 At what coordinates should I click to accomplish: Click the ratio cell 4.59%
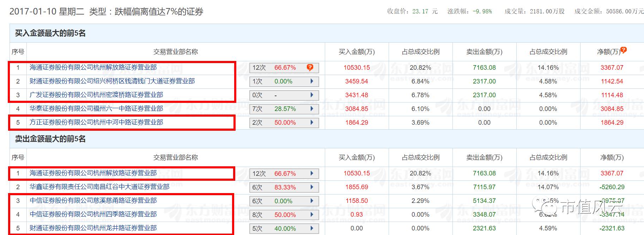click(x=548, y=228)
